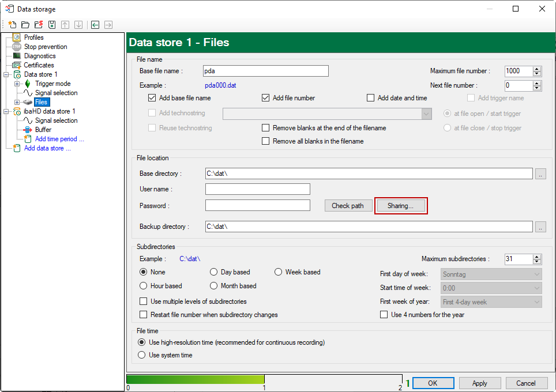This screenshot has width=556, height=392.
Task: Click the Add data store link
Action: click(x=47, y=148)
